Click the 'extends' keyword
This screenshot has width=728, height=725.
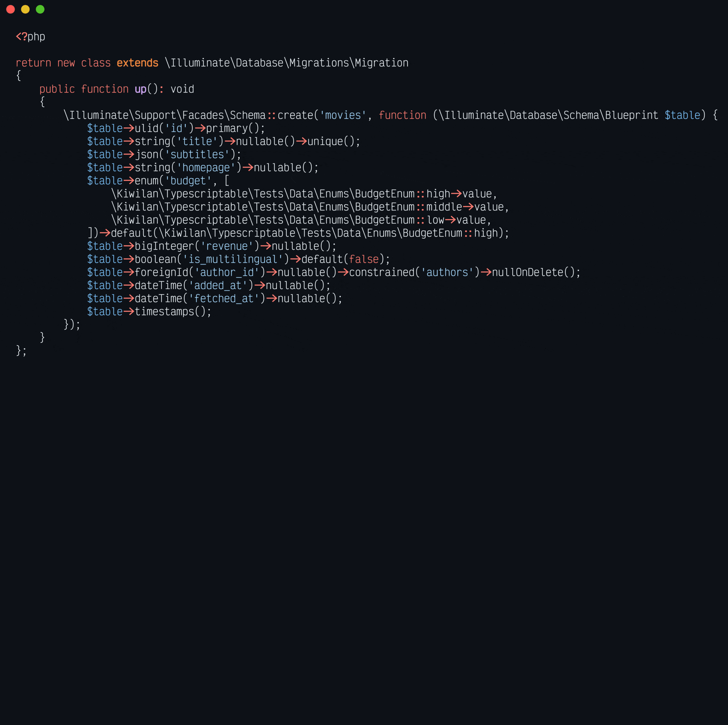[137, 63]
